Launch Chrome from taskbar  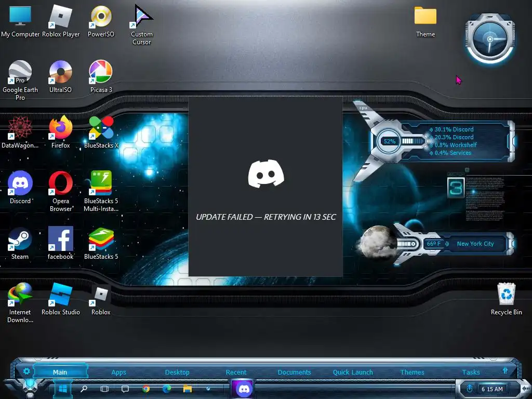click(x=146, y=389)
